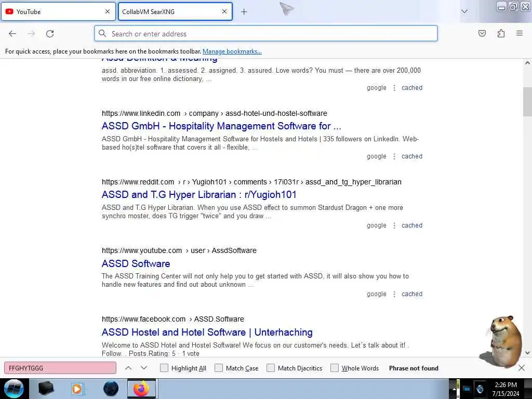Jump to next find match arrow
The image size is (532, 399).
(144, 368)
